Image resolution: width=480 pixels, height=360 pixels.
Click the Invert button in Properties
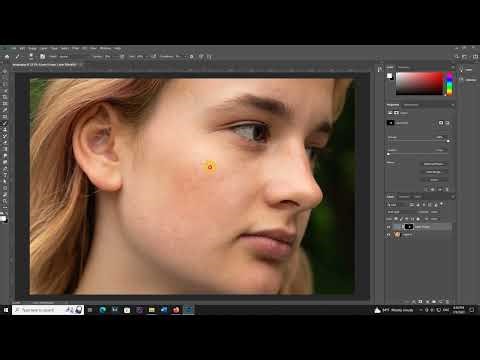click(434, 180)
